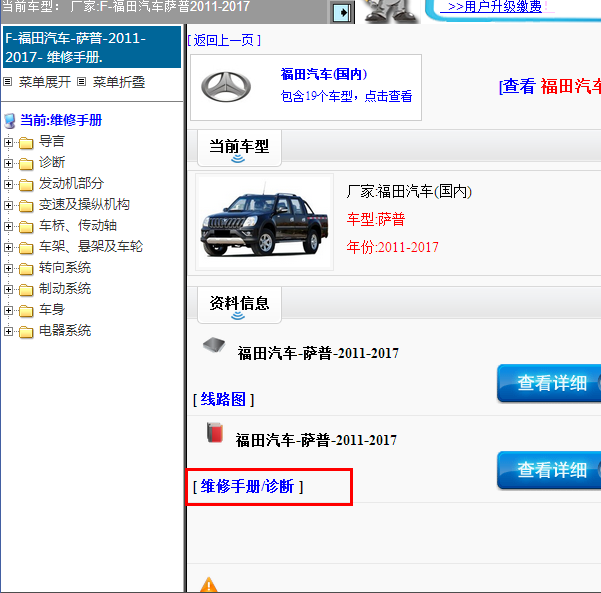The image size is (601, 593).
Task: Click the 查看详细 button for 维修手册/诊断
Action: [x=549, y=470]
